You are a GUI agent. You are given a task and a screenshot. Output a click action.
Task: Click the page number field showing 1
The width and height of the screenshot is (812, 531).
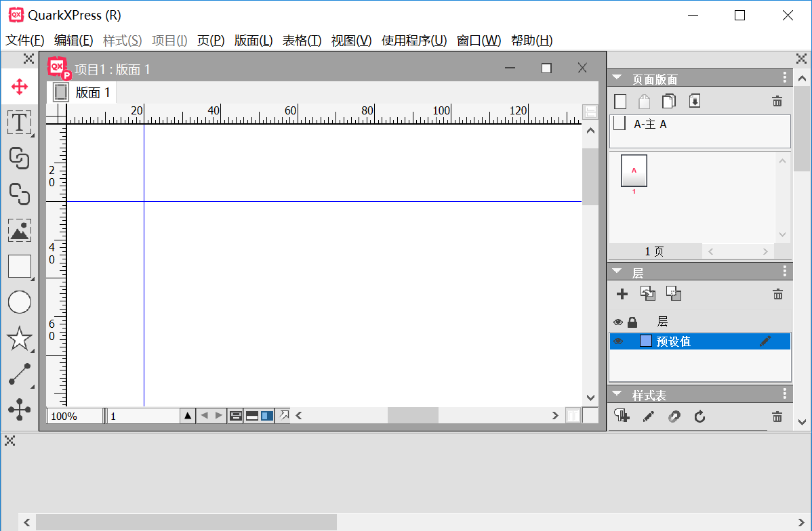pyautogui.click(x=144, y=416)
